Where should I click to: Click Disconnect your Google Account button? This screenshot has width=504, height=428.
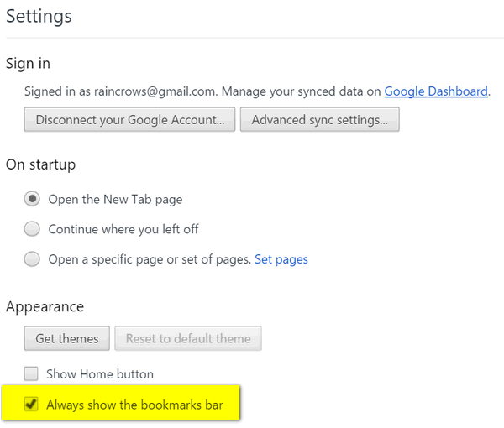tap(129, 120)
